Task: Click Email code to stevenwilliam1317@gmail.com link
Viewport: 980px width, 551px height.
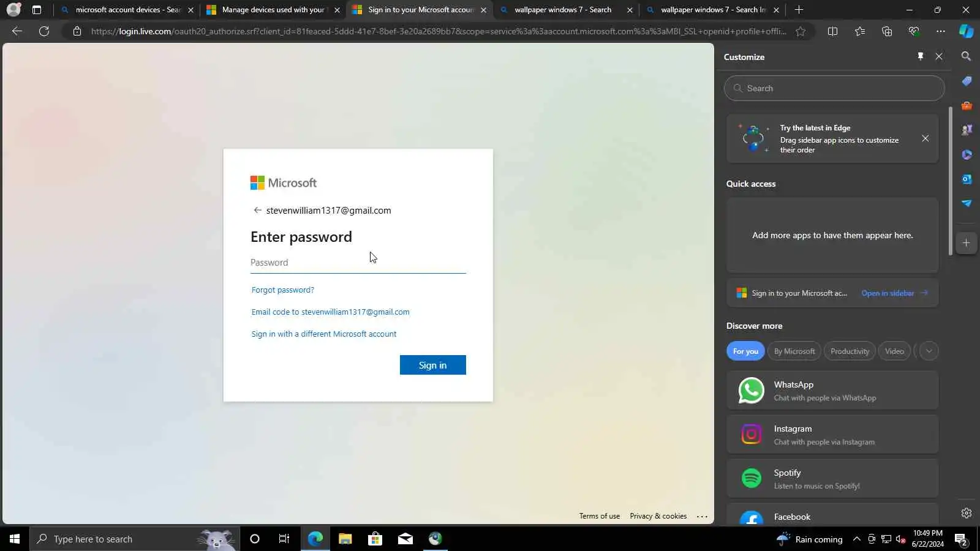Action: 331,312
